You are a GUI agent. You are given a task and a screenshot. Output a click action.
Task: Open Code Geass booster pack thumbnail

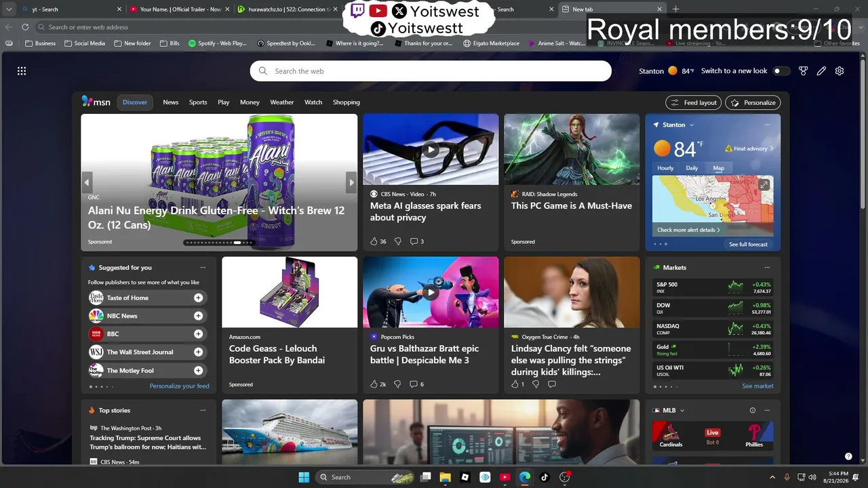tap(290, 292)
